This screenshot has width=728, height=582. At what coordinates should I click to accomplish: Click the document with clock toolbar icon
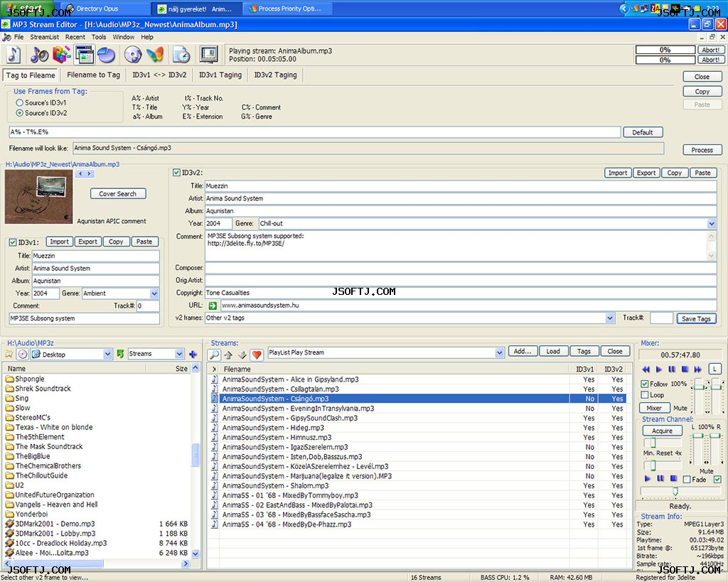coord(181,55)
